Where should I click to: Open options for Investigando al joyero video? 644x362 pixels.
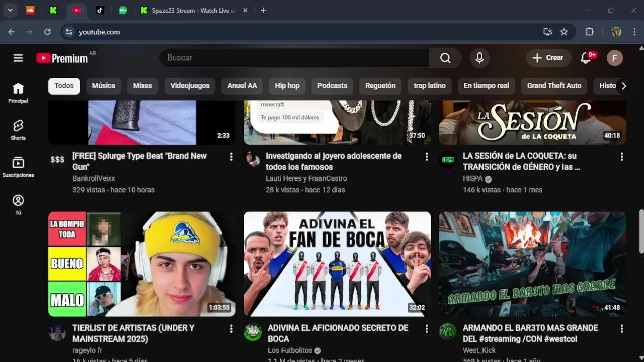click(x=427, y=157)
